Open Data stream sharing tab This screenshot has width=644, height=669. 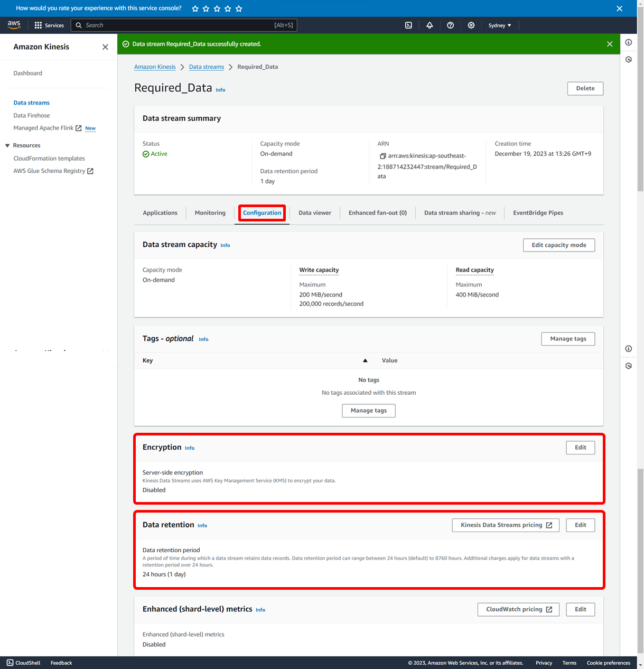(x=460, y=213)
